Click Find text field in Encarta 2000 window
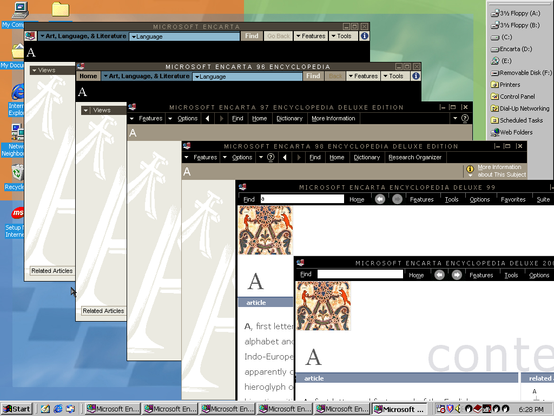Image resolution: width=554 pixels, height=416 pixels. point(360,274)
